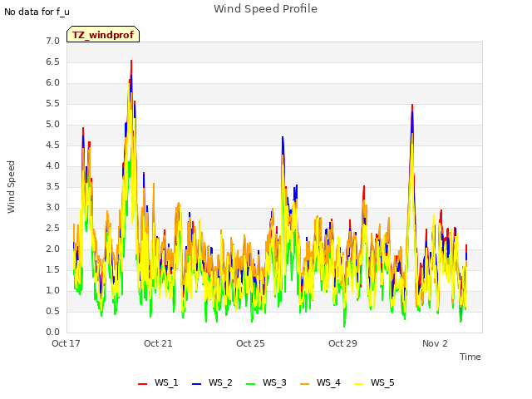Click the 4.0 y-axis tick label
The width and height of the screenshot is (532, 399).
point(52,166)
